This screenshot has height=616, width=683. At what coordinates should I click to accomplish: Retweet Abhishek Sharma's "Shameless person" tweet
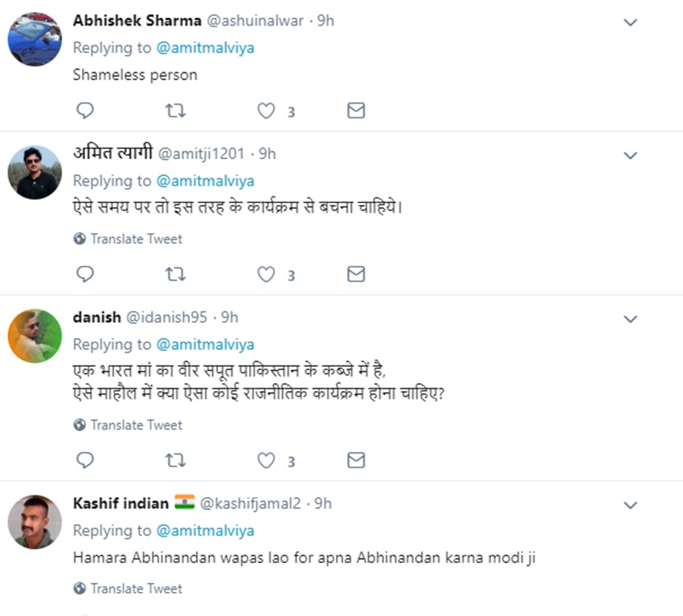pyautogui.click(x=175, y=111)
